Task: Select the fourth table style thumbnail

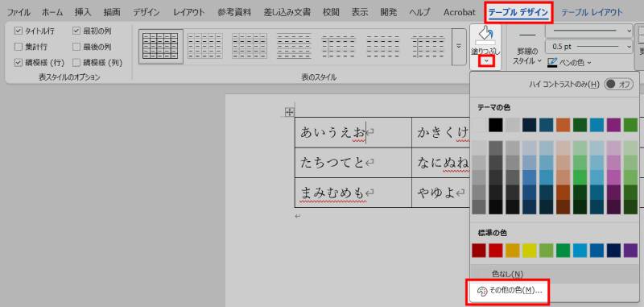Action: (294, 46)
